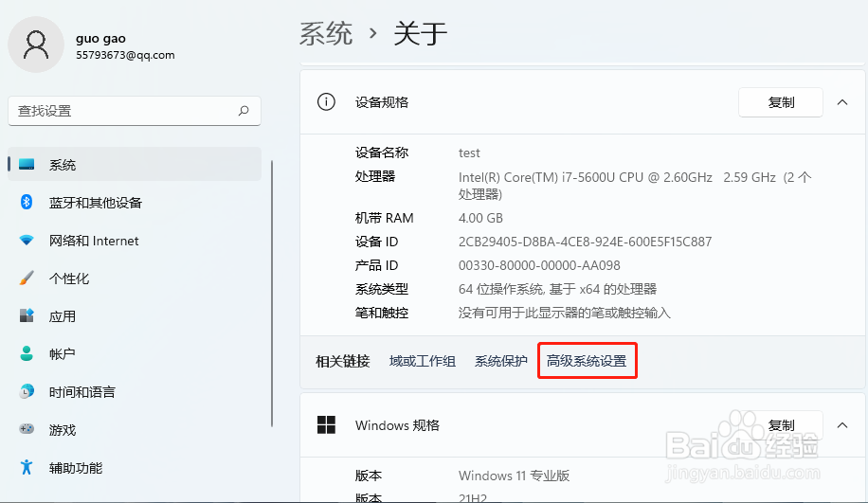Click the user avatar icon

click(x=36, y=45)
